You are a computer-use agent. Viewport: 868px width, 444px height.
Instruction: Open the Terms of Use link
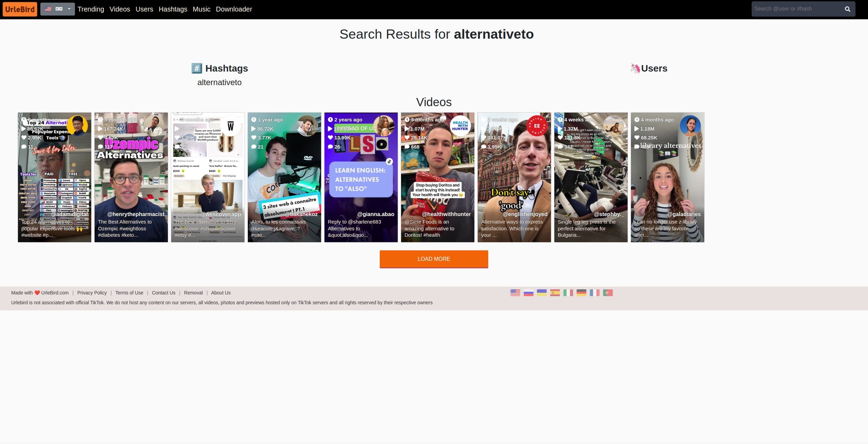[129, 293]
